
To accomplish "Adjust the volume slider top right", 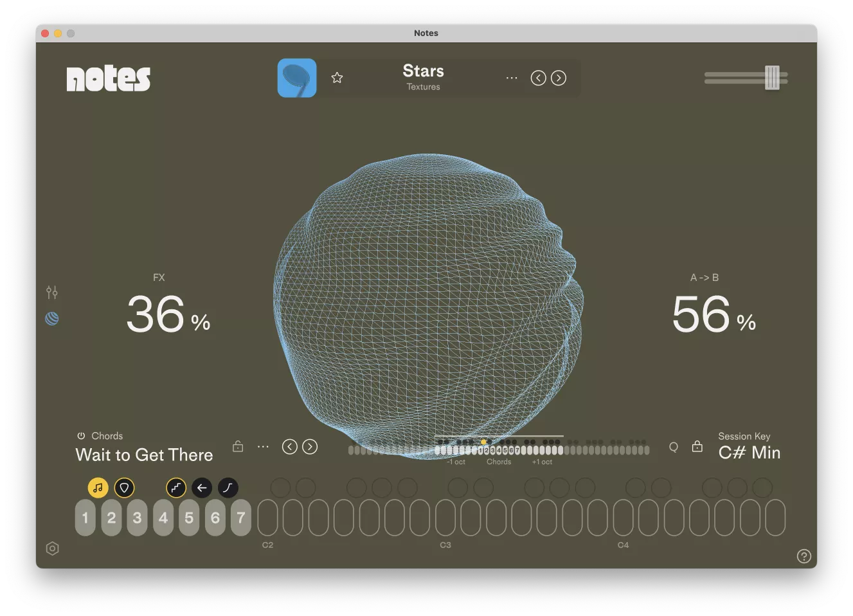I will coord(773,78).
